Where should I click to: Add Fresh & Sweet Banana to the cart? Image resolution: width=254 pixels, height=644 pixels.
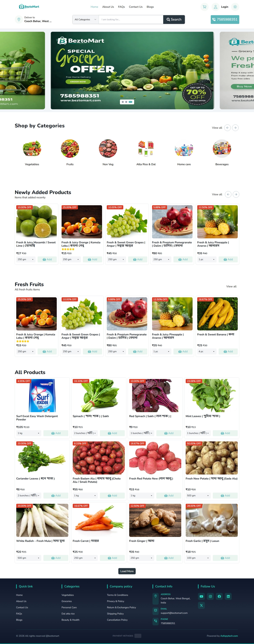point(228,351)
